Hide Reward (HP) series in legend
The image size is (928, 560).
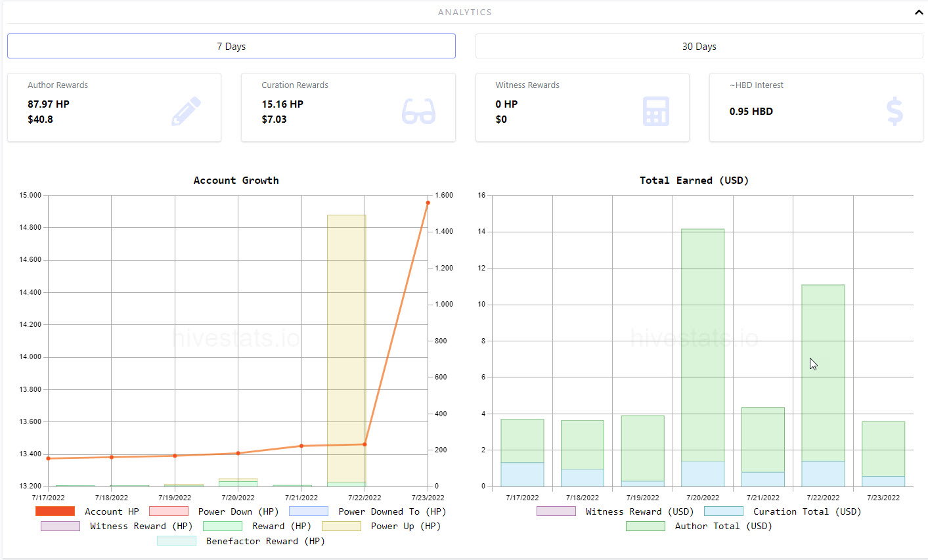[x=223, y=526]
